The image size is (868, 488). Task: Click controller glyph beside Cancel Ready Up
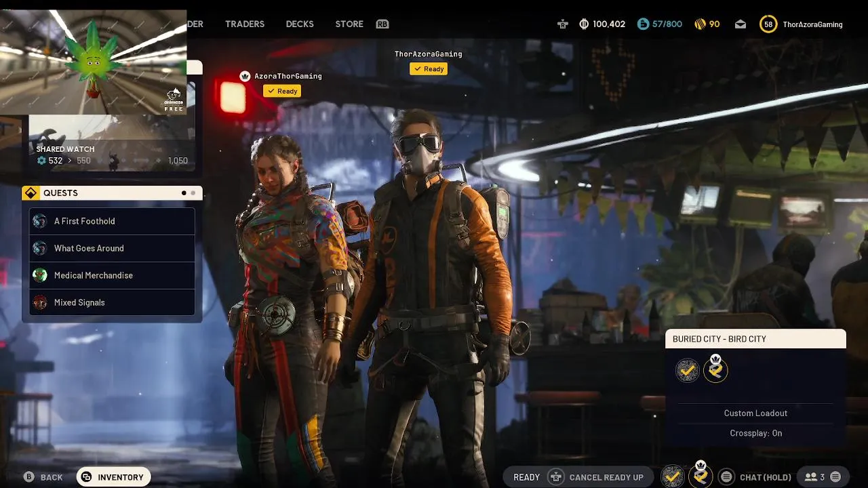(556, 477)
